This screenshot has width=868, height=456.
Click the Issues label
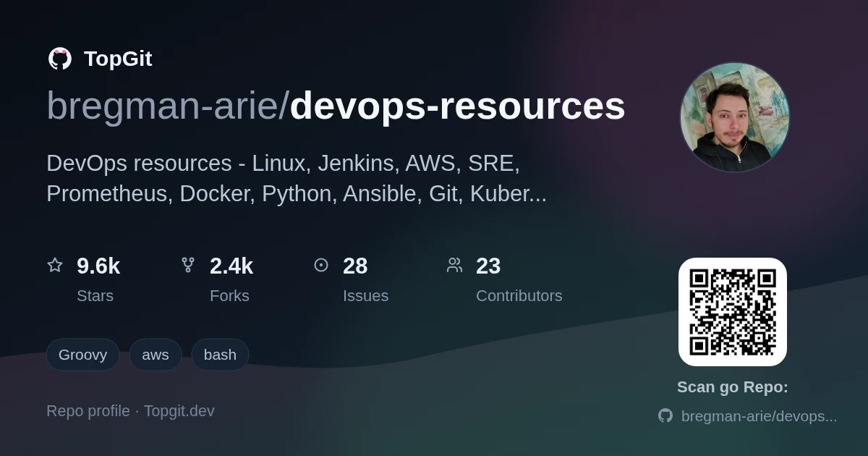(x=365, y=296)
